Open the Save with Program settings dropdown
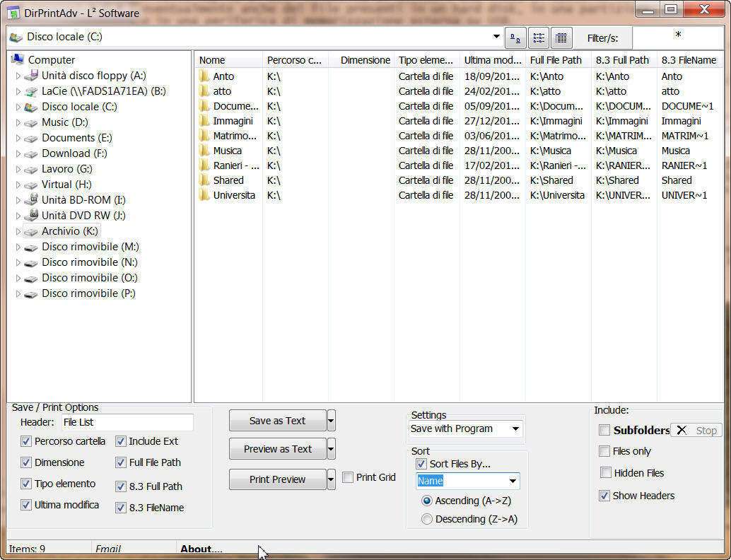The height and width of the screenshot is (560, 731). [x=515, y=429]
